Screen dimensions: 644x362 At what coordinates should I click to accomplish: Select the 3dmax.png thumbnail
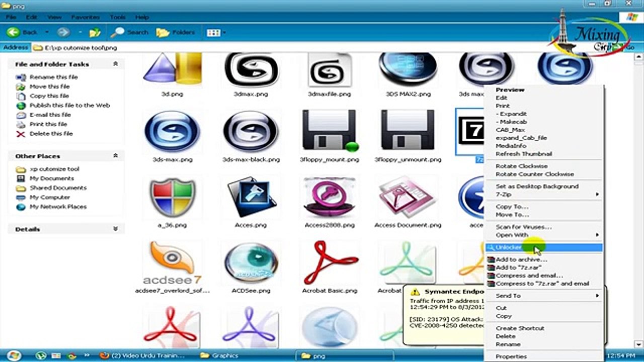click(251, 68)
